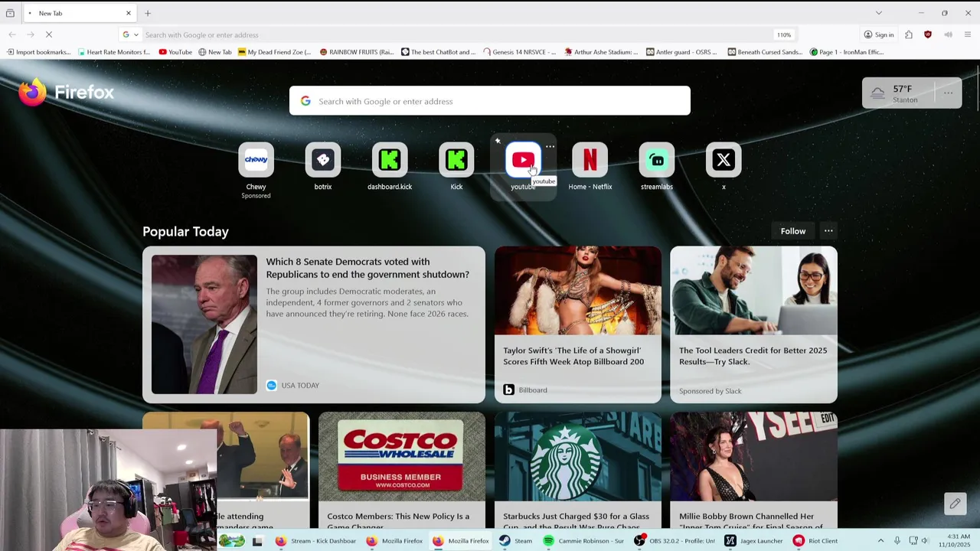Open the weather widget's three-dot menu
The image size is (980, 551).
pyautogui.click(x=948, y=93)
